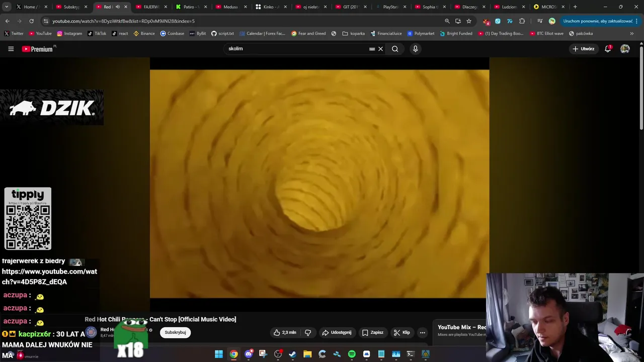Open the on-screen keyboard icon in search box
Image resolution: width=644 pixels, height=362 pixels.
click(x=372, y=49)
